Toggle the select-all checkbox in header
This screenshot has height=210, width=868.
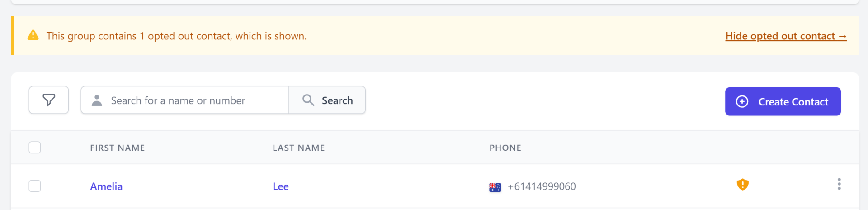pyautogui.click(x=35, y=148)
